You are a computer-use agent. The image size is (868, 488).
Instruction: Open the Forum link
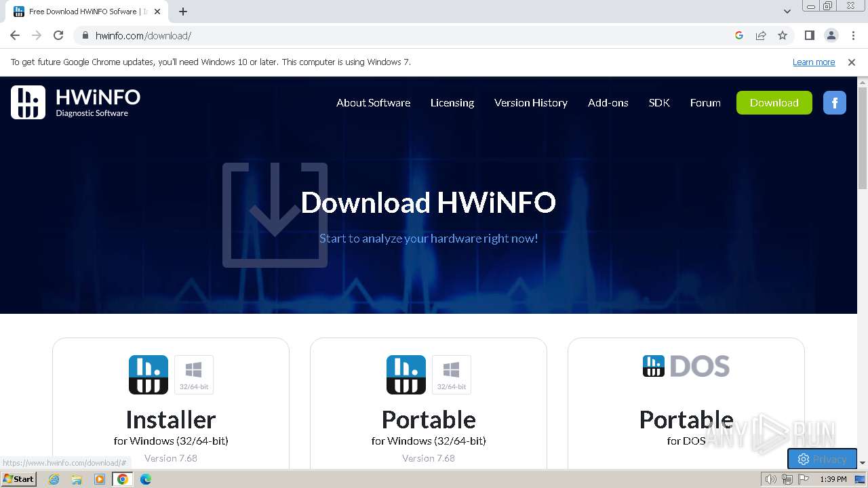click(705, 103)
